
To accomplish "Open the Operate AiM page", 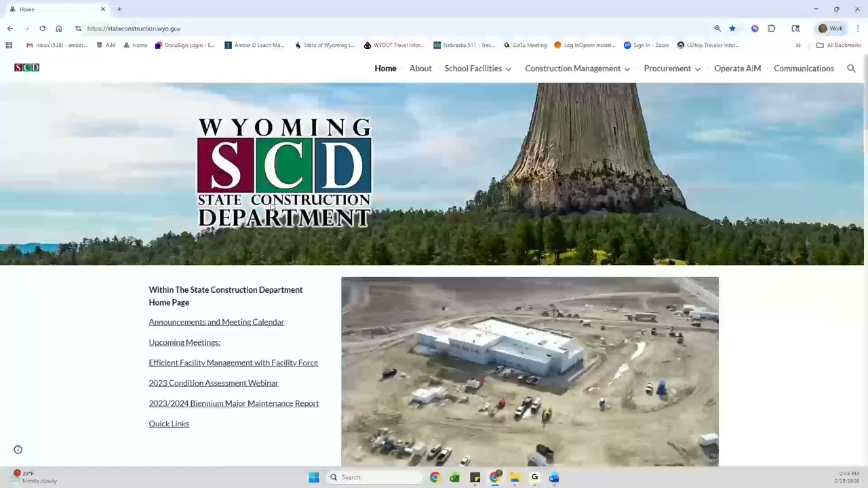I will (x=737, y=68).
